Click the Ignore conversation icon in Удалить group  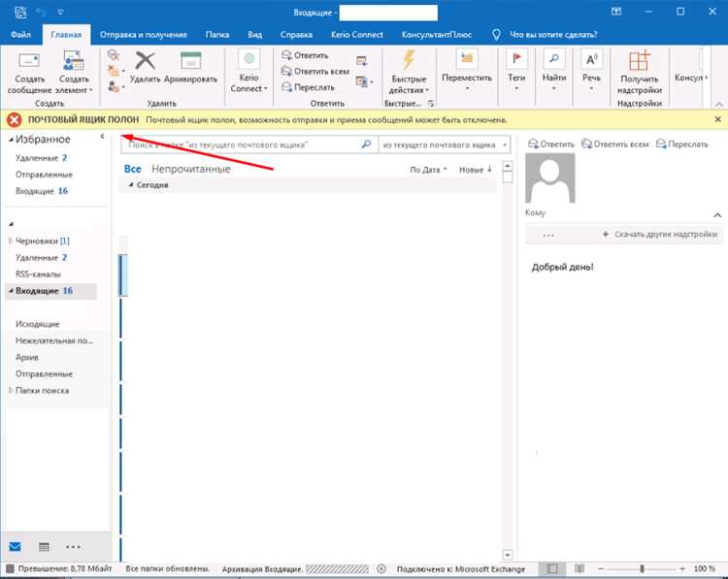tap(113, 55)
